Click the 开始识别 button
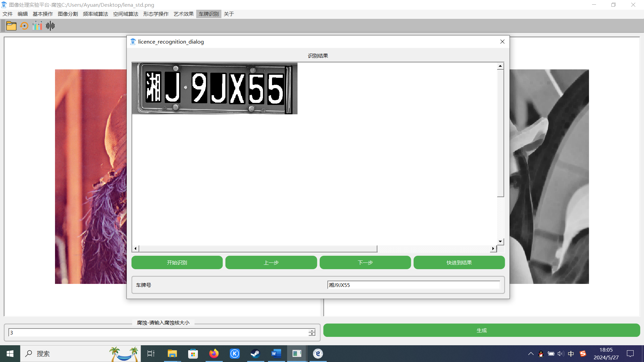The height and width of the screenshot is (362, 644). click(177, 262)
